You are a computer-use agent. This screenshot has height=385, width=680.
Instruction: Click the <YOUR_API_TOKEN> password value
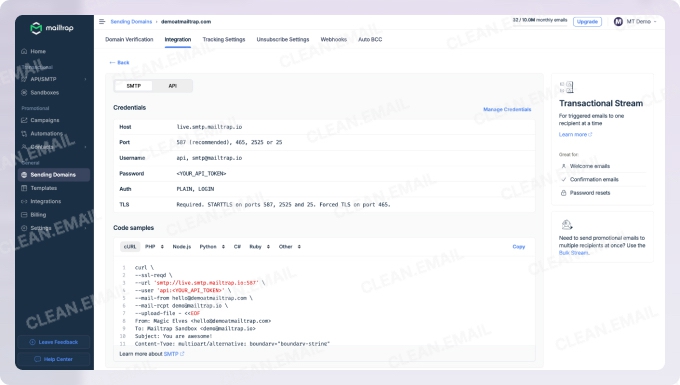point(201,173)
